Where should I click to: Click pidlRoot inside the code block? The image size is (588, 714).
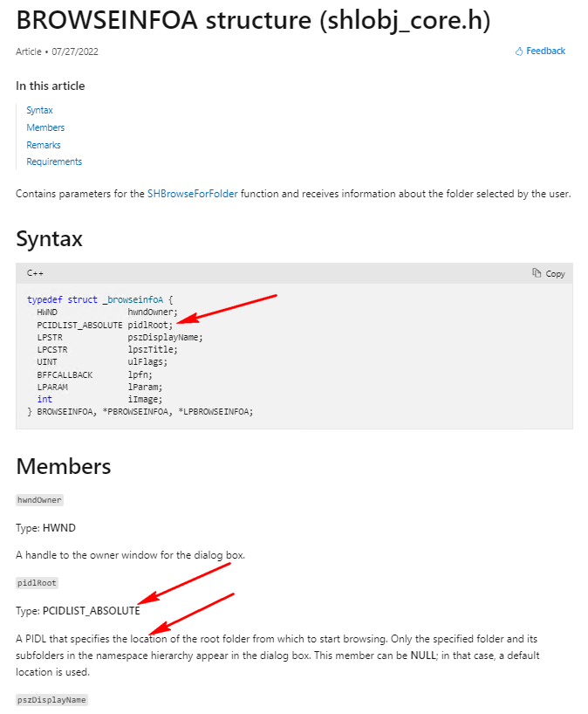pyautogui.click(x=149, y=325)
